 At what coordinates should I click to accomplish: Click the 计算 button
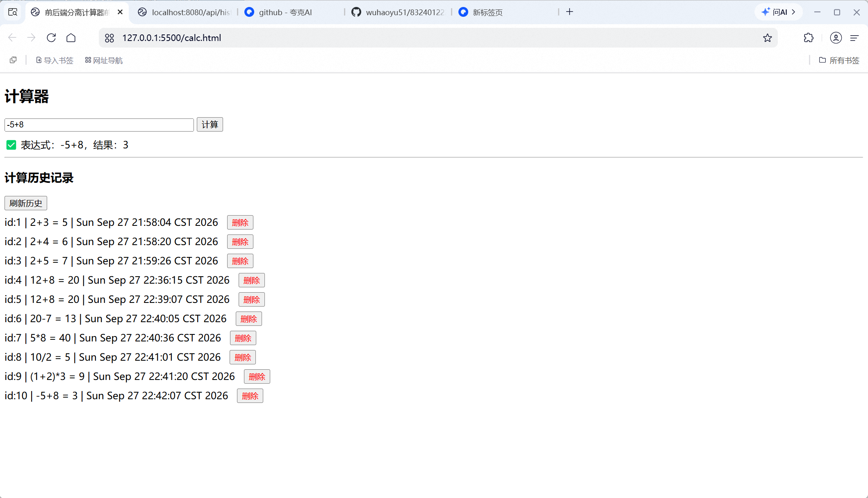[210, 125]
